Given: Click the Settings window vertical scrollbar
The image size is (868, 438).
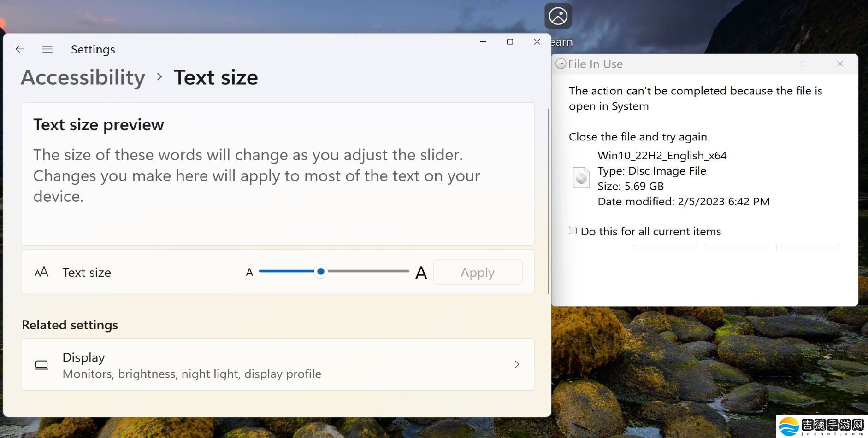Looking at the screenshot, I should (x=548, y=201).
